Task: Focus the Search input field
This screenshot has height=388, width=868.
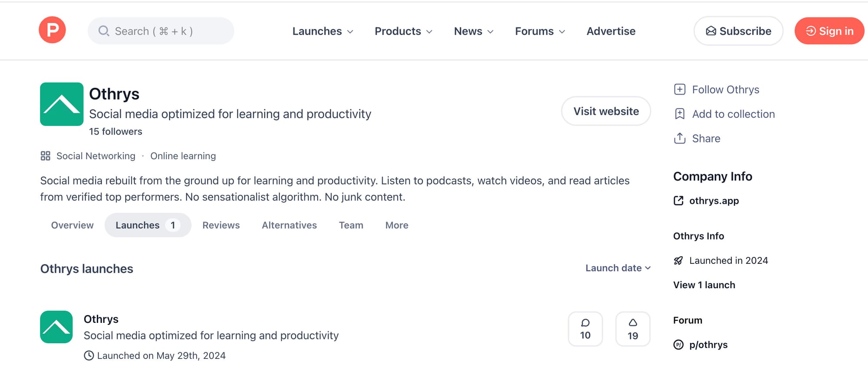Action: click(161, 31)
